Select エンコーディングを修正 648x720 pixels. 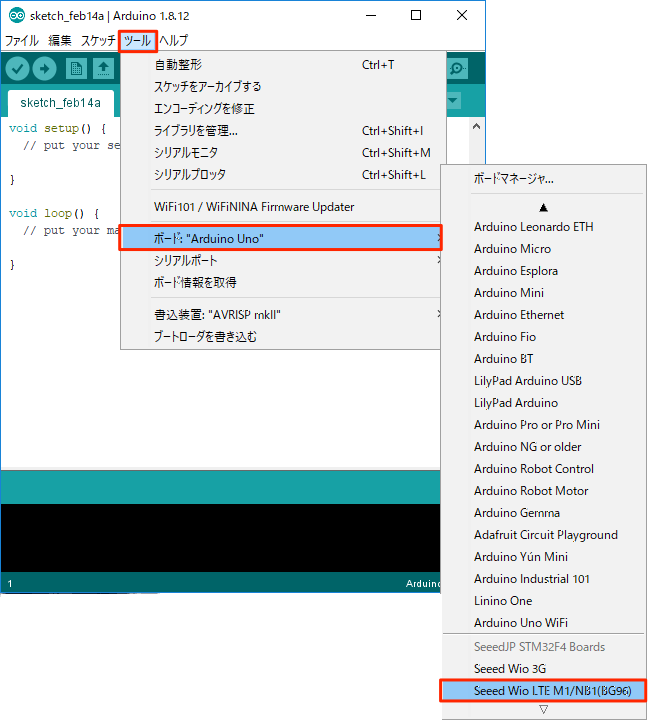(281, 108)
